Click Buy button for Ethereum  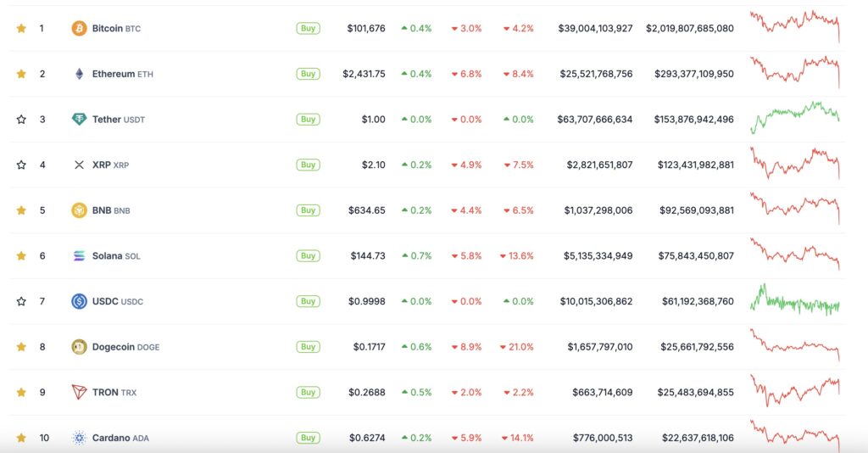tap(308, 74)
